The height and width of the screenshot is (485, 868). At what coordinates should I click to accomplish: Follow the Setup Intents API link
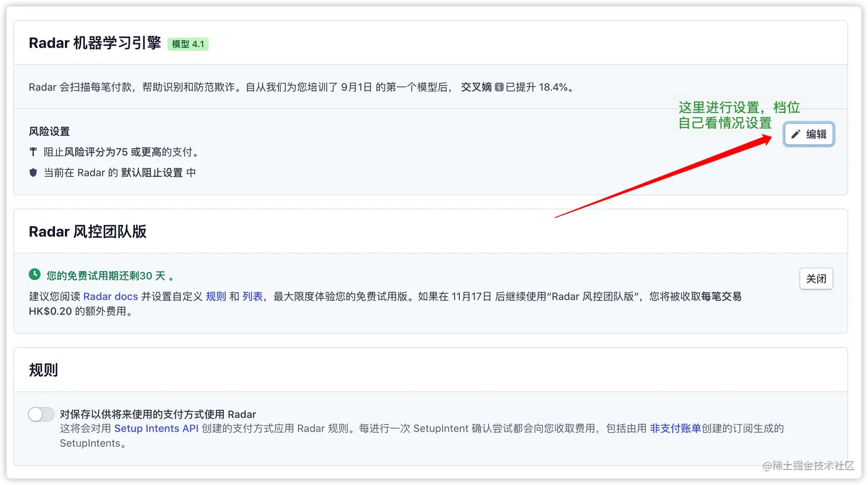point(156,429)
